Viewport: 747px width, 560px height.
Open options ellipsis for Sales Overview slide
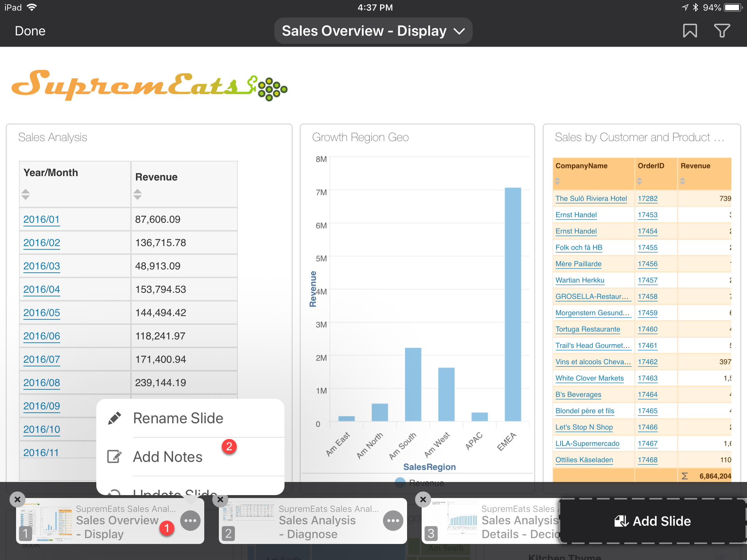click(x=190, y=521)
